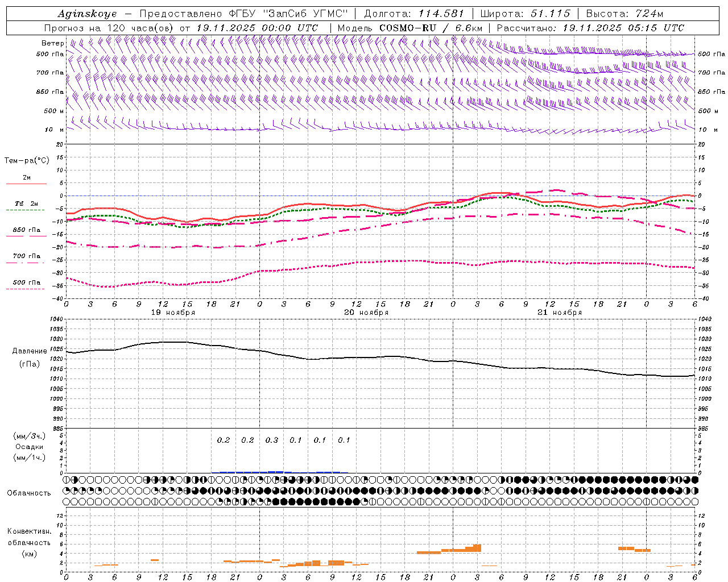The height and width of the screenshot is (582, 728).
Task: Click the dotted line sample under 500 гПа legend
Action: point(26,289)
